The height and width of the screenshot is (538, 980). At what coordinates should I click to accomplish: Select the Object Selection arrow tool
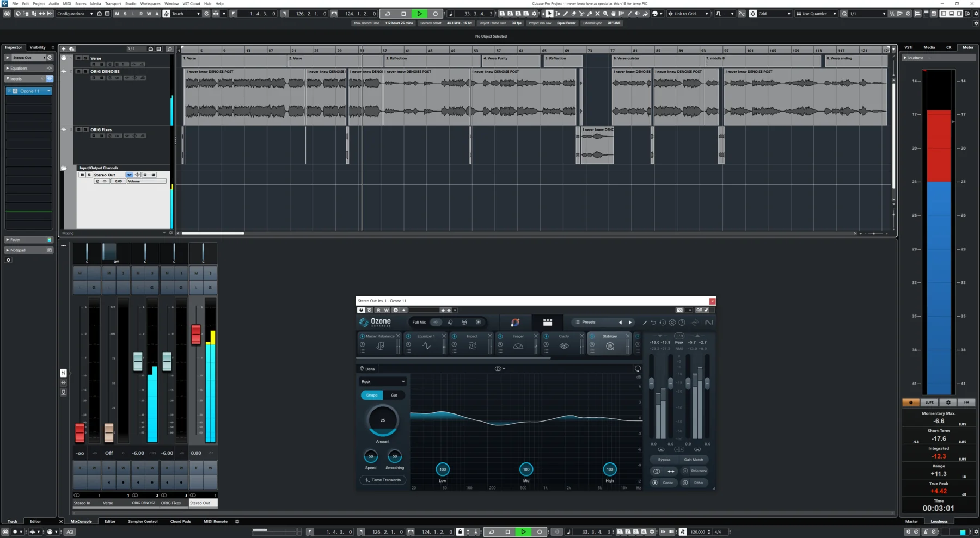click(x=549, y=14)
